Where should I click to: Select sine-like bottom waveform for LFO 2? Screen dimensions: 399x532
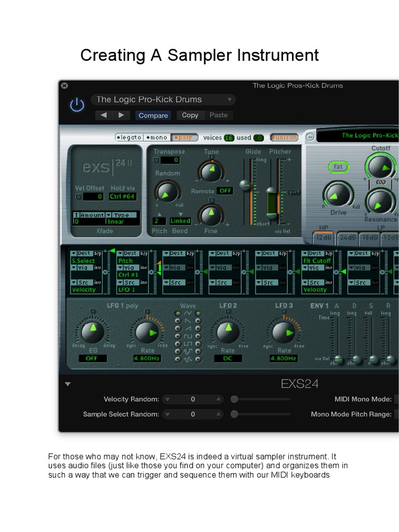click(x=198, y=359)
